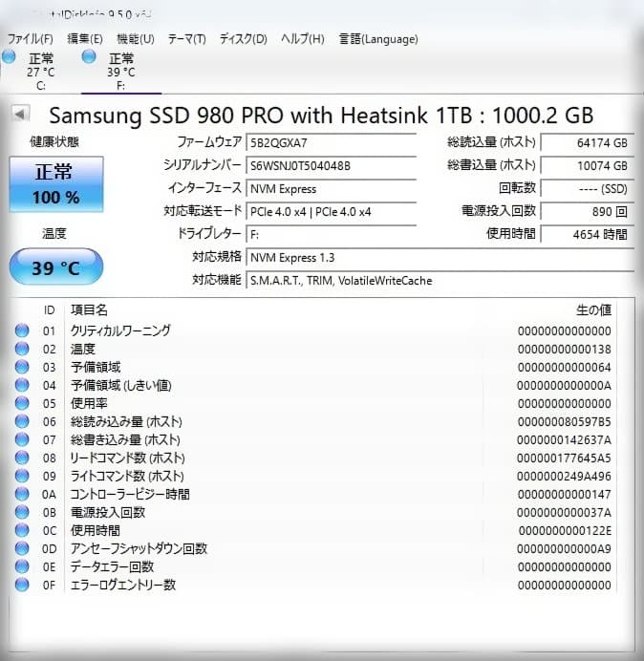
Task: Select the ライトコマンド数 (ホスト) attribute name
Action: [127, 476]
